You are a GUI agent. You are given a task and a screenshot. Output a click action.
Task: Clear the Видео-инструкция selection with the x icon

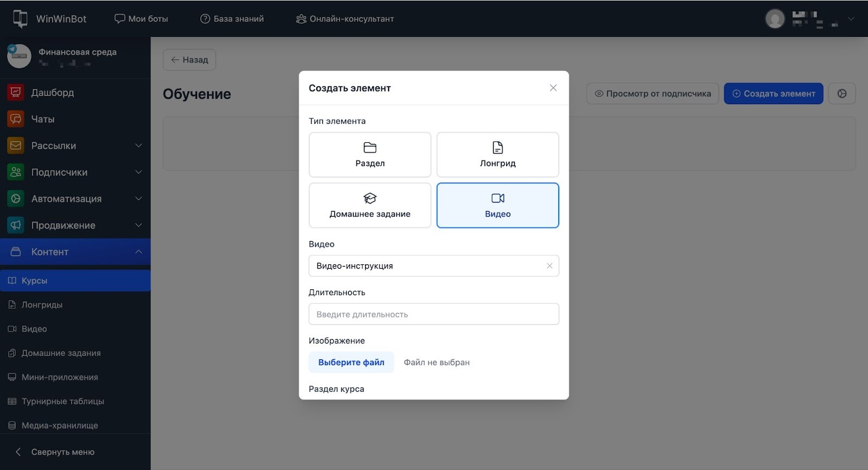[x=549, y=266]
